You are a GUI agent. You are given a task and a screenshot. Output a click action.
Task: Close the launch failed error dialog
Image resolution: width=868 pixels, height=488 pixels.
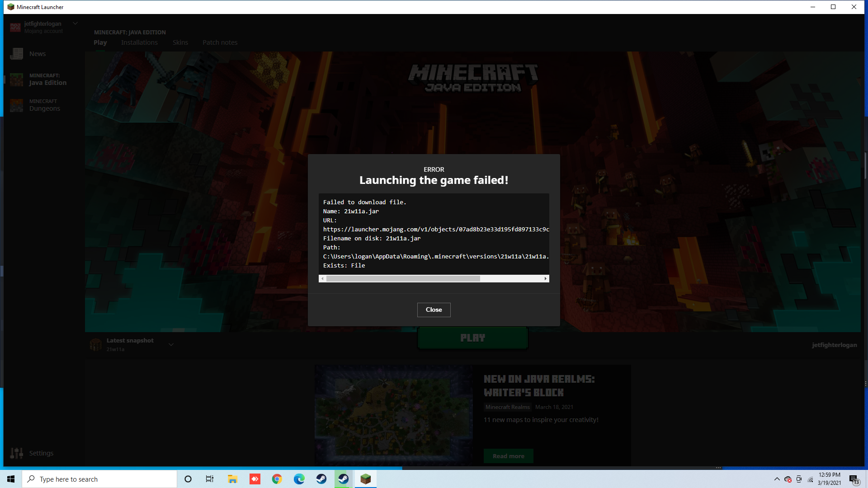(x=434, y=310)
